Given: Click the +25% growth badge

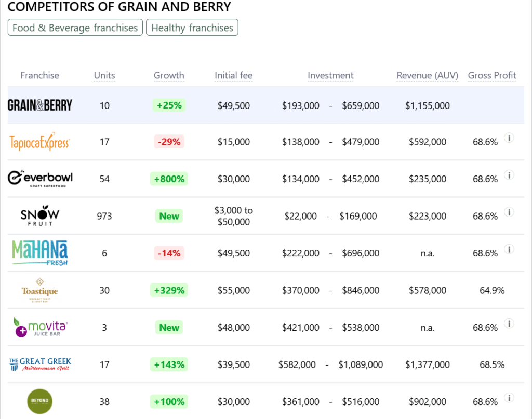Looking at the screenshot, I should tap(169, 105).
